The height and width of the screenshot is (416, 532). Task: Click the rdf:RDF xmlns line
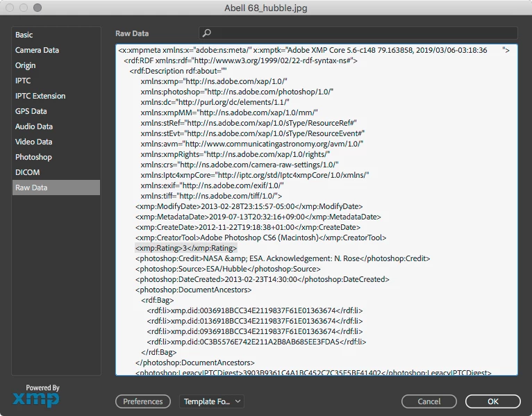(240, 60)
